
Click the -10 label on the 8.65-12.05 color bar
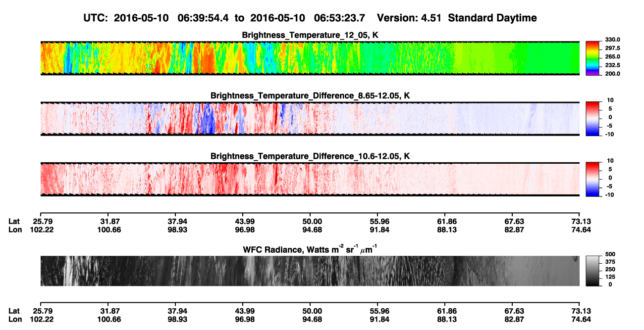point(609,134)
